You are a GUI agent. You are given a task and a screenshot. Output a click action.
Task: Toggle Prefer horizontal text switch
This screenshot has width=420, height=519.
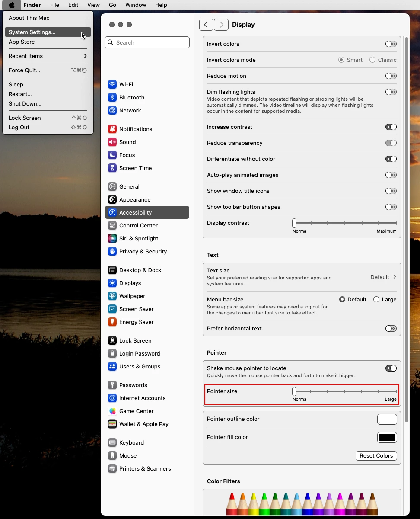point(391,329)
